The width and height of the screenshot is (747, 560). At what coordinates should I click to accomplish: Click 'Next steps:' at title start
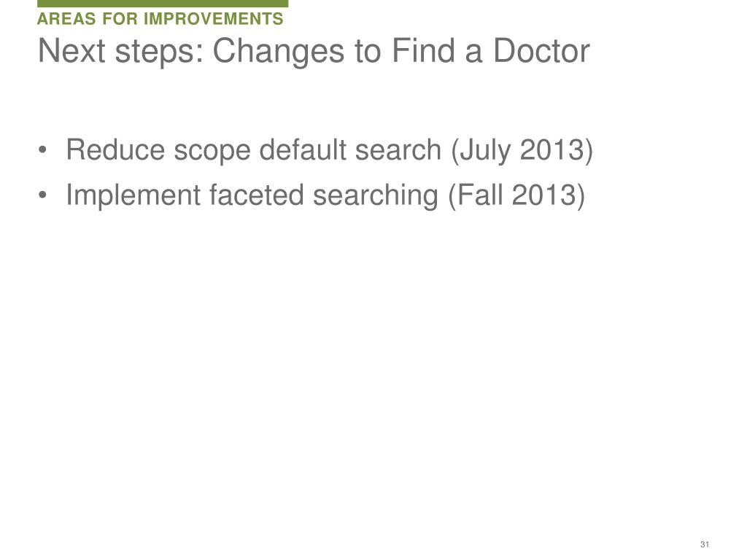[121, 52]
